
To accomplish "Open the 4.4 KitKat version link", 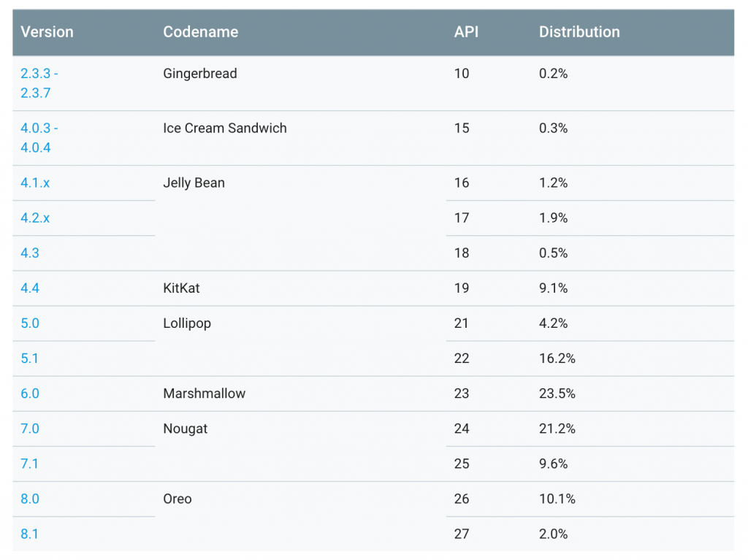I will [30, 288].
